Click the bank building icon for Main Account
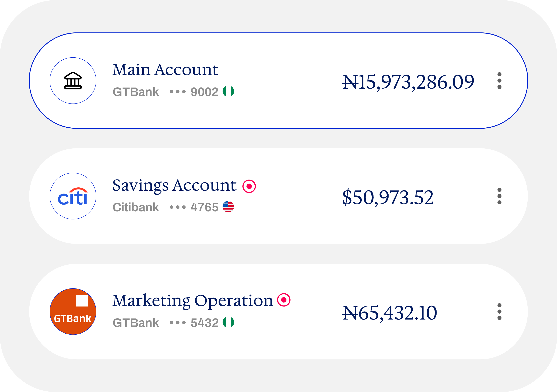Image resolution: width=557 pixels, height=392 pixels. [73, 80]
